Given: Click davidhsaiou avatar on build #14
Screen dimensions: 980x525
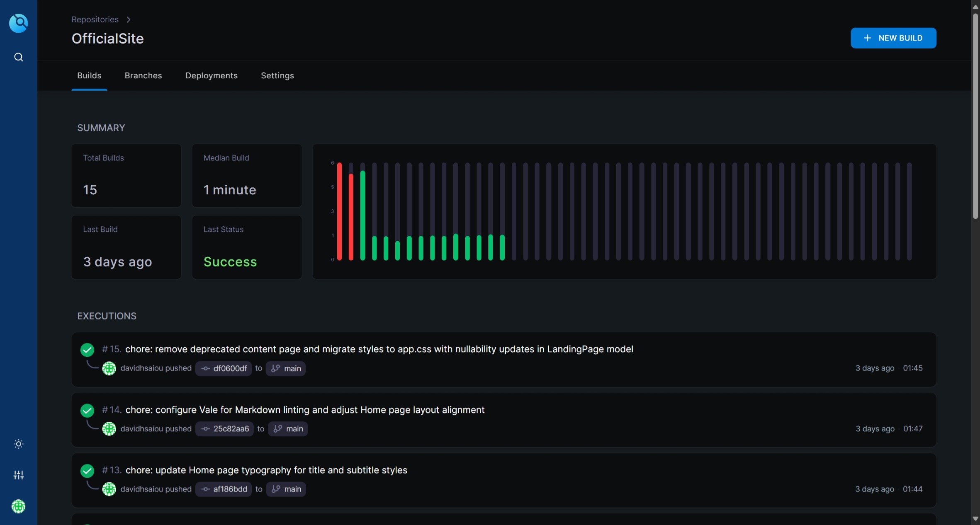Looking at the screenshot, I should [x=109, y=429].
